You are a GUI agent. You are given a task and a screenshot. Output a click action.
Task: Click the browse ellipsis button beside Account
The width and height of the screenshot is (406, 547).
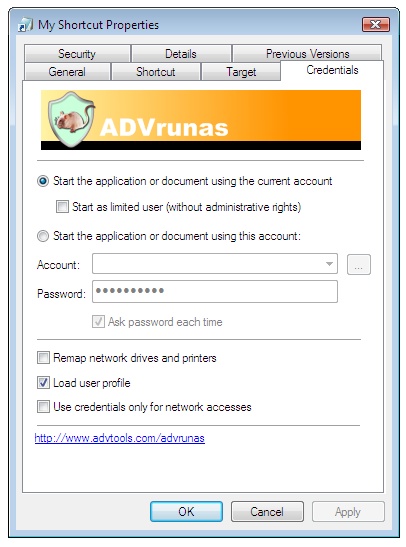coord(359,264)
